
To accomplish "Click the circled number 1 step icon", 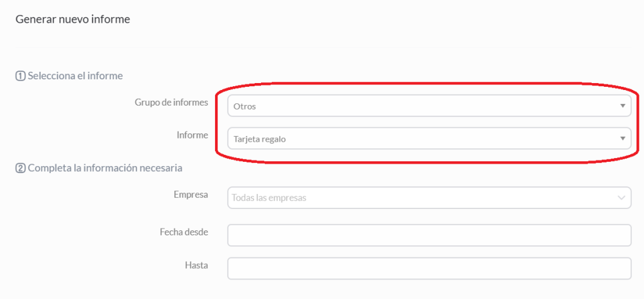I will [21, 76].
